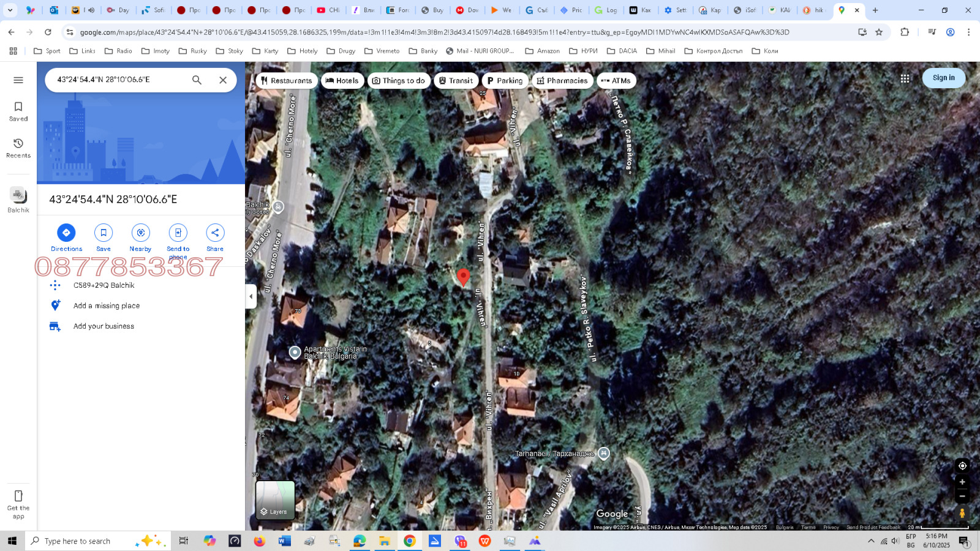The width and height of the screenshot is (980, 551).
Task: Filter map by Restaurants
Action: pos(286,81)
